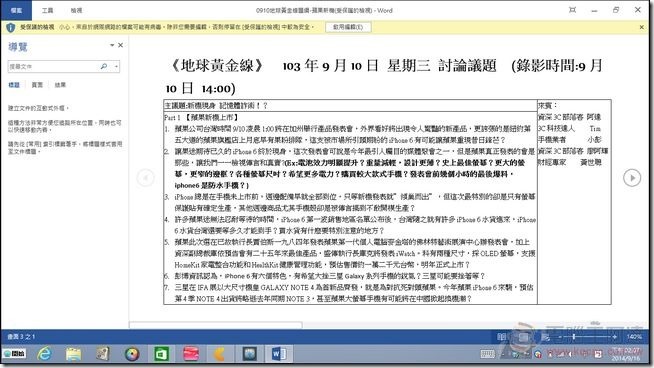Screen dimensions: 654x368
Task: Click the page count status bar indicator
Action: (21, 336)
